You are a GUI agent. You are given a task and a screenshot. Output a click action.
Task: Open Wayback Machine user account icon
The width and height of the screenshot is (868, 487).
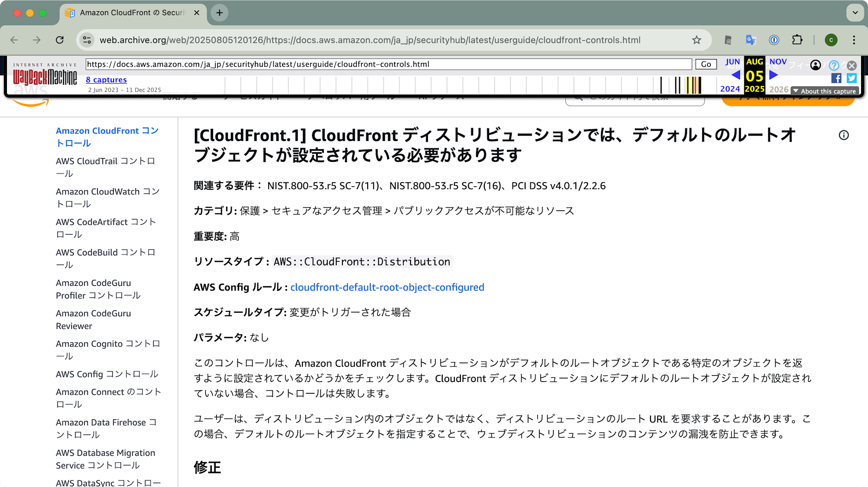815,65
